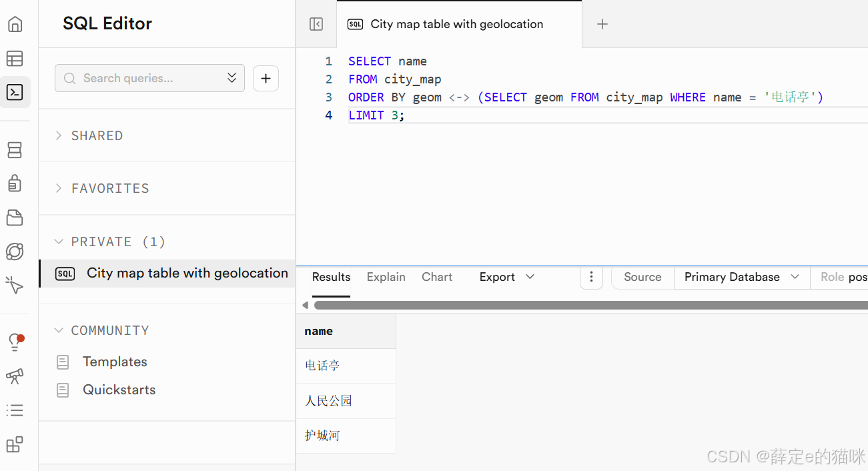This screenshot has width=868, height=471.
Task: Click the Quickstarts document icon
Action: 63,390
